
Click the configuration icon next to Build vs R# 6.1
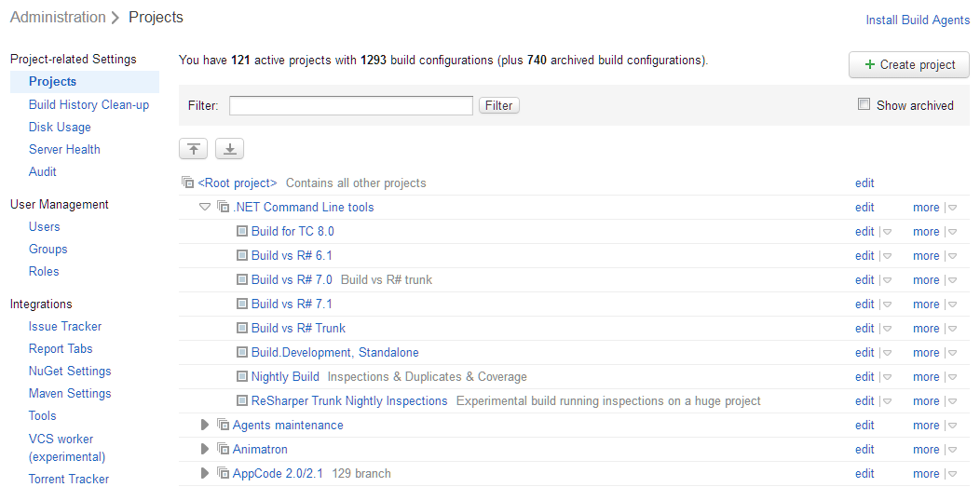242,255
